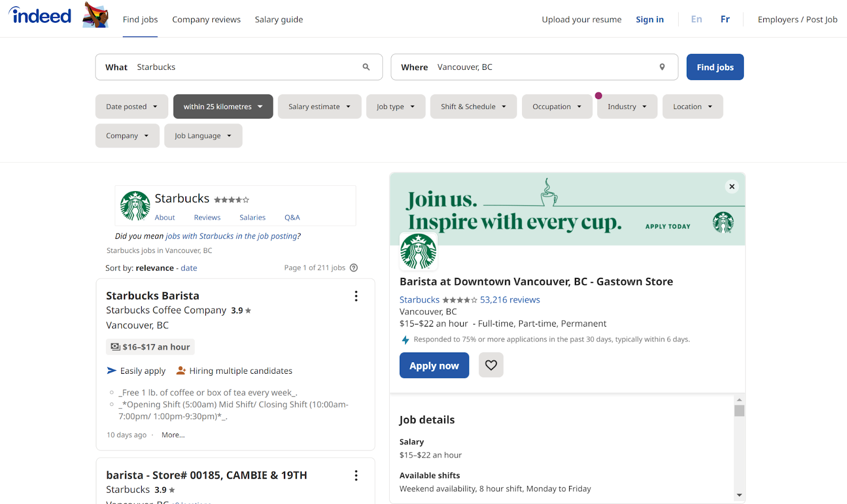Open the Occupation filter dropdown
This screenshot has width=847, height=504.
[557, 106]
